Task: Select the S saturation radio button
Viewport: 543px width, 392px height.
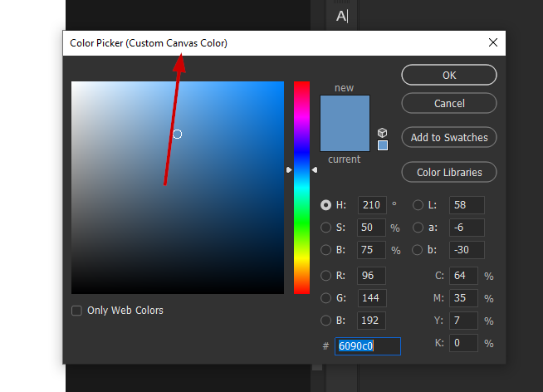Action: pos(326,228)
